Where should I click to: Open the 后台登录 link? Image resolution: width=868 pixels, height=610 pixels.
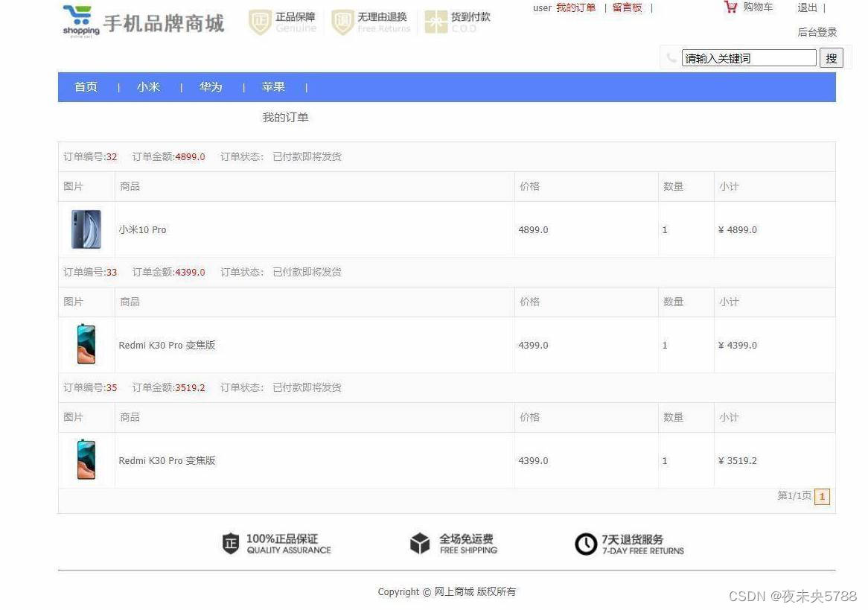(x=817, y=32)
